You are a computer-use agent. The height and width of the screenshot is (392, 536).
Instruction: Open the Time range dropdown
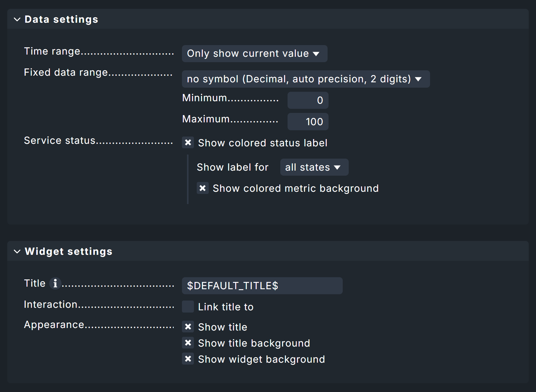[254, 54]
